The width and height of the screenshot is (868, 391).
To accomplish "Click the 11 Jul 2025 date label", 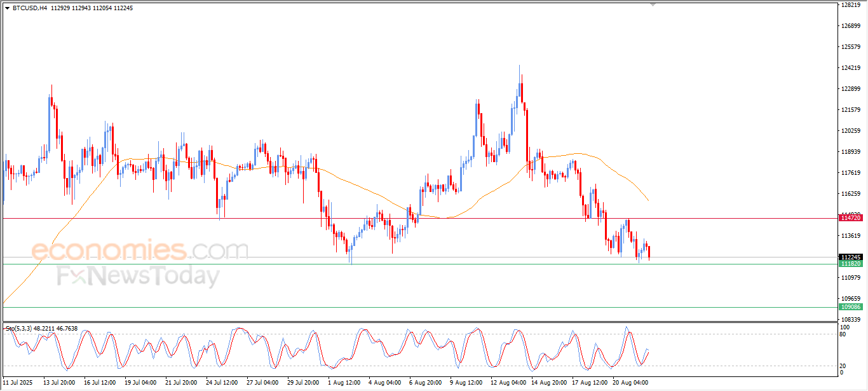I will pyautogui.click(x=17, y=383).
